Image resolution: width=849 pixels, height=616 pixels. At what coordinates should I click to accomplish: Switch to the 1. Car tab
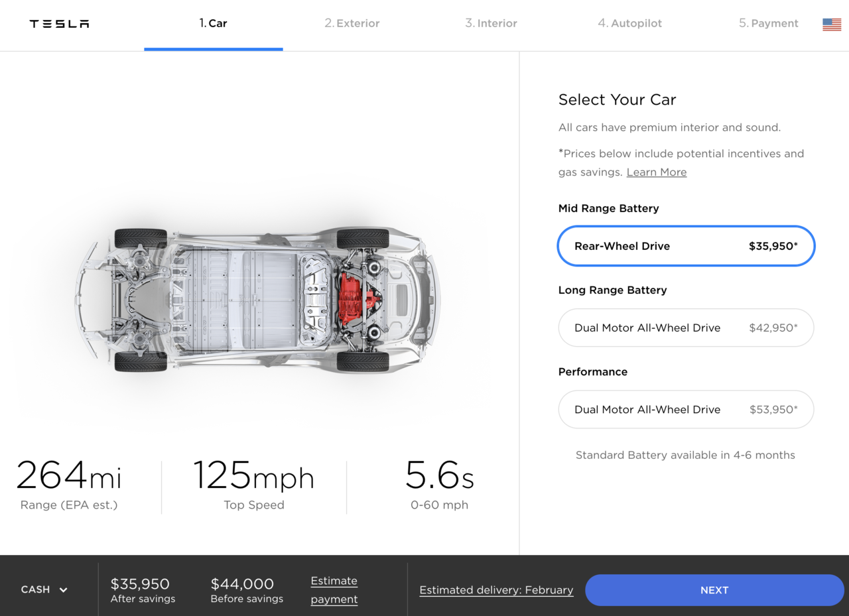click(x=213, y=23)
